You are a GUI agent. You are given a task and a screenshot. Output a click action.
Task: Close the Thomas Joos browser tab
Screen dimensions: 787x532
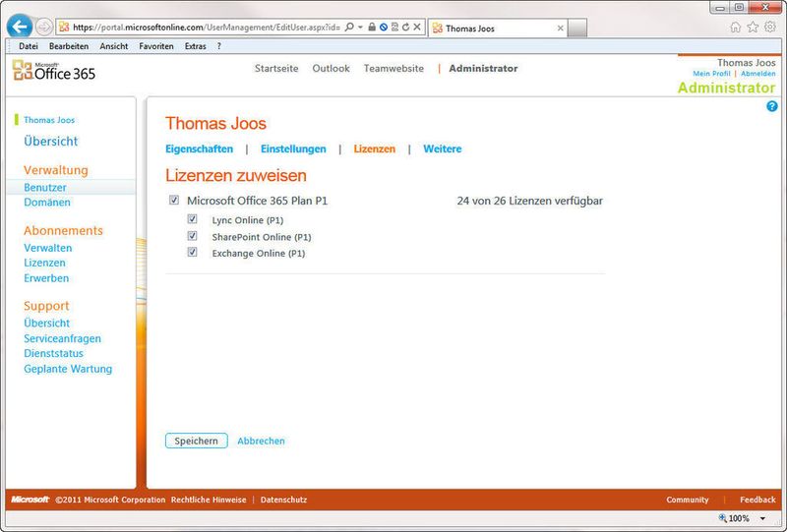(x=560, y=29)
